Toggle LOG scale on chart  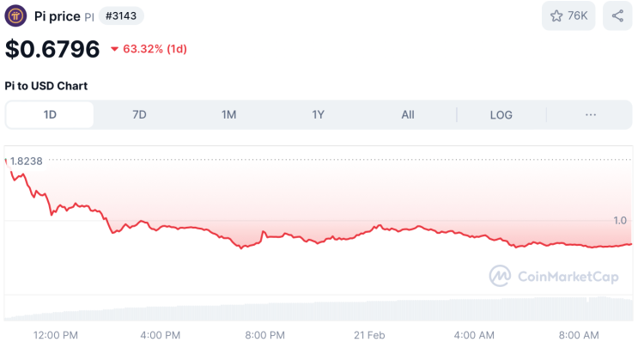tap(501, 114)
